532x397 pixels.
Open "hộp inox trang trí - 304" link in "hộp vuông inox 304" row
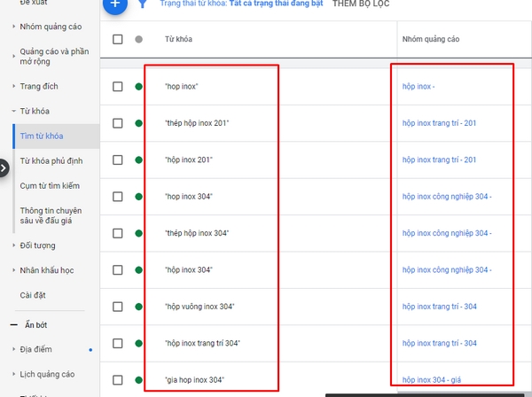coord(440,307)
